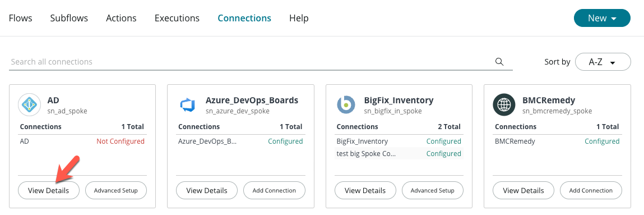Click Configured status on BMCRemedy card

pyautogui.click(x=602, y=141)
